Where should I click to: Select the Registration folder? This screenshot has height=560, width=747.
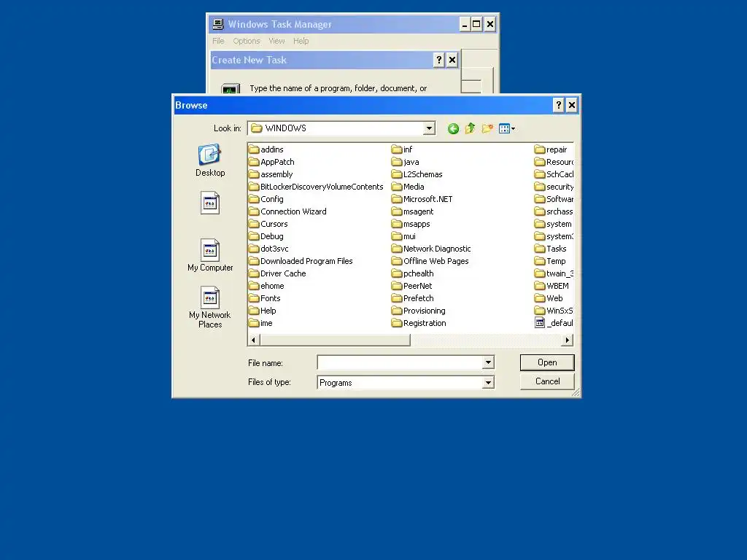(x=419, y=323)
